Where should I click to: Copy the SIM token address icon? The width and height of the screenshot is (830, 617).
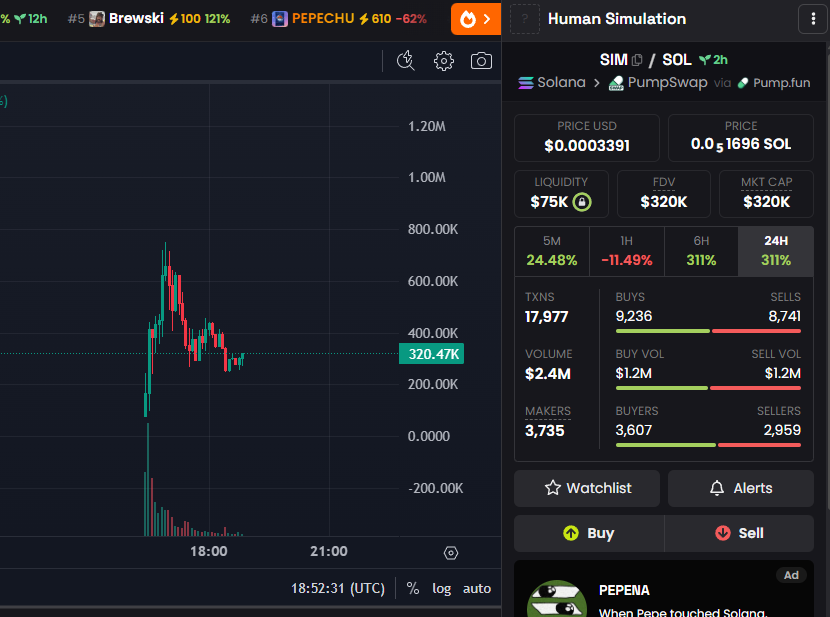point(637,60)
